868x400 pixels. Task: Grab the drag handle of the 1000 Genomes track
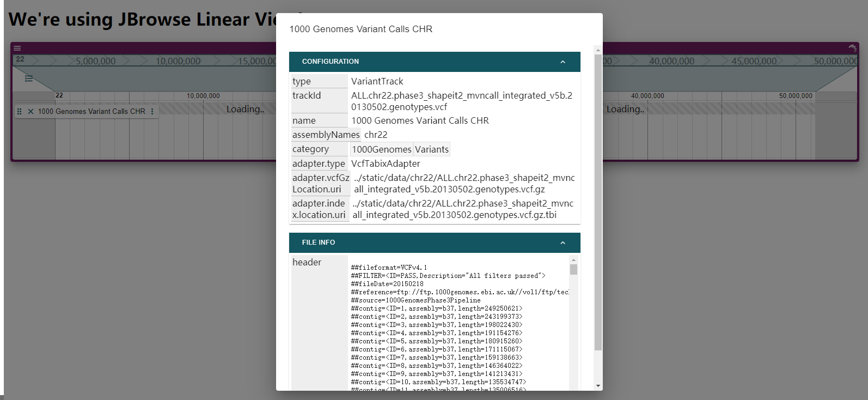[20, 111]
